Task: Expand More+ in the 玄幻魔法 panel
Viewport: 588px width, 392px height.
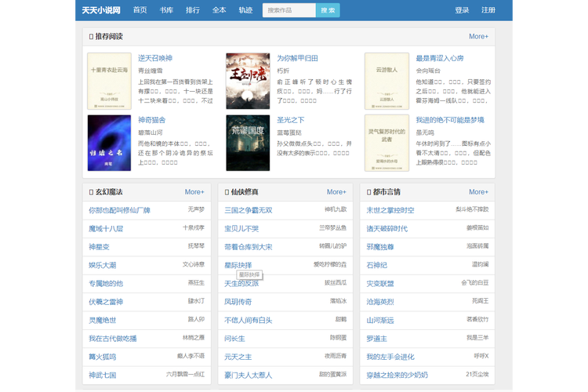Action: [194, 191]
